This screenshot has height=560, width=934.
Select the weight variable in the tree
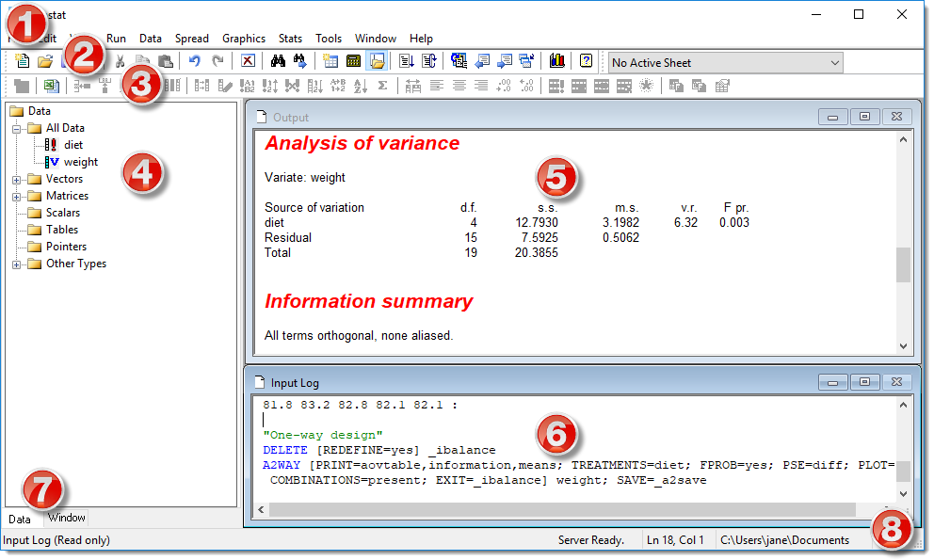click(81, 161)
